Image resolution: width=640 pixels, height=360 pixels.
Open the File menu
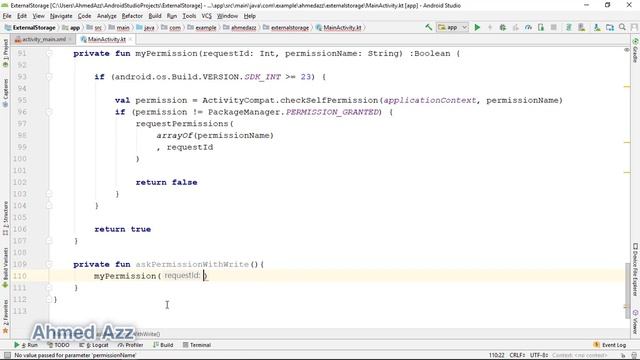(x=7, y=16)
